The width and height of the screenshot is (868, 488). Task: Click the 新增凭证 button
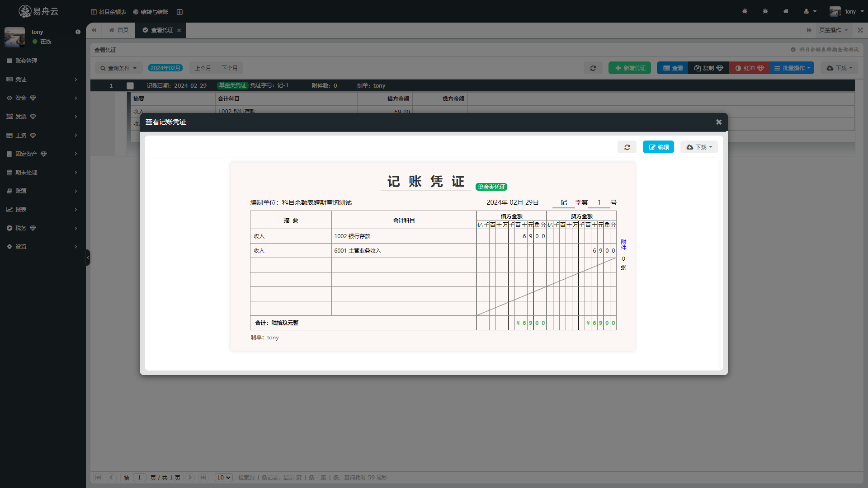coord(629,68)
